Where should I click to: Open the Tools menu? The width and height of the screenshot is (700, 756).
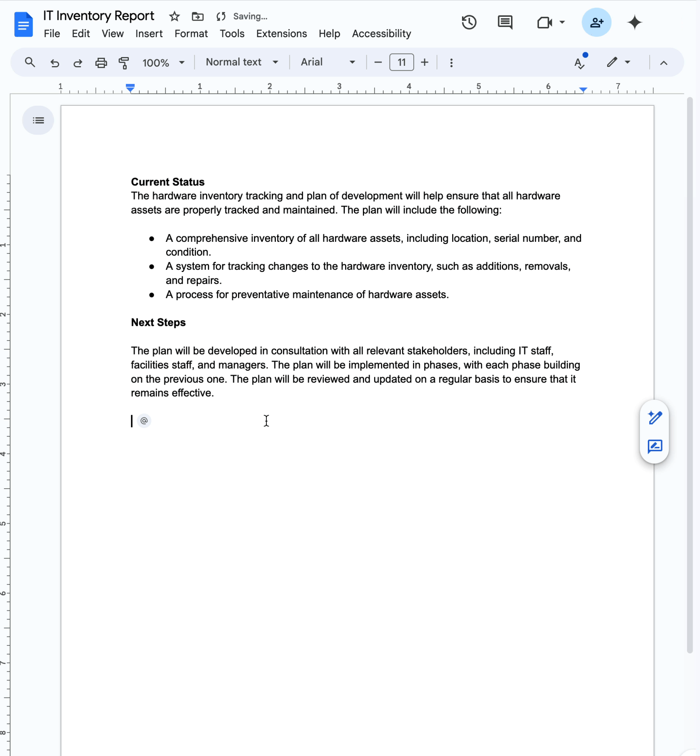click(232, 34)
